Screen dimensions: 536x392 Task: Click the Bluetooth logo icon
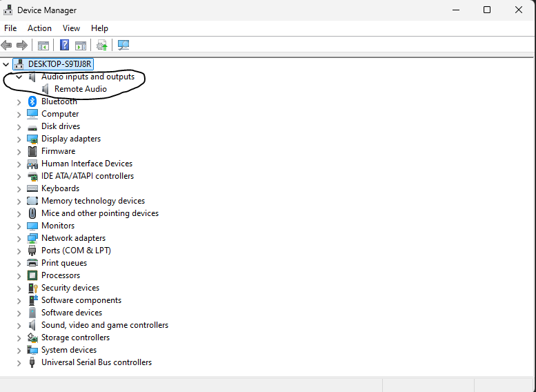(32, 101)
